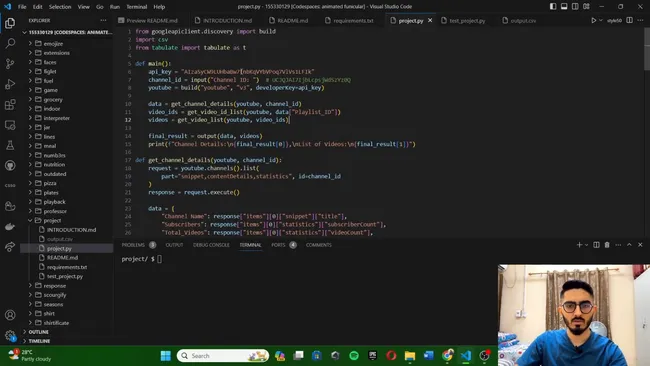The height and width of the screenshot is (366, 650).
Task: Open the Search view in activity bar
Action: 10,43
